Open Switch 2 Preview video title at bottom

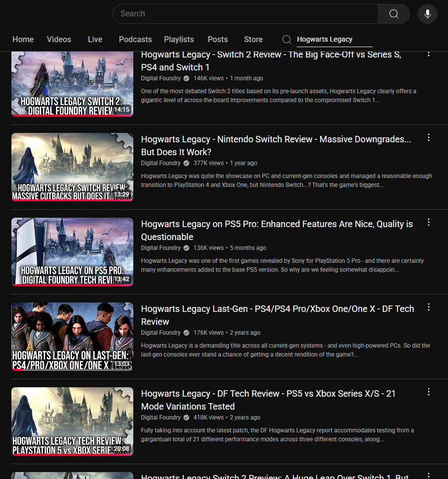(275, 476)
